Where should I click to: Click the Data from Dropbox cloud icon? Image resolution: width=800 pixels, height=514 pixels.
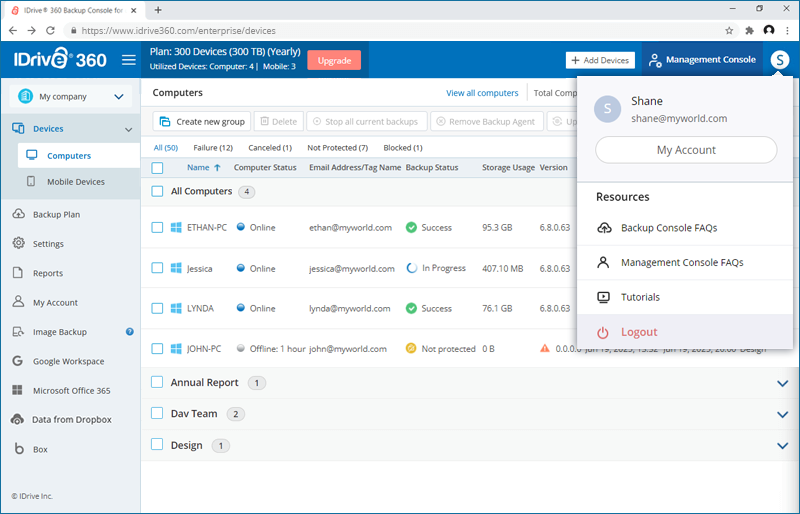(17, 419)
